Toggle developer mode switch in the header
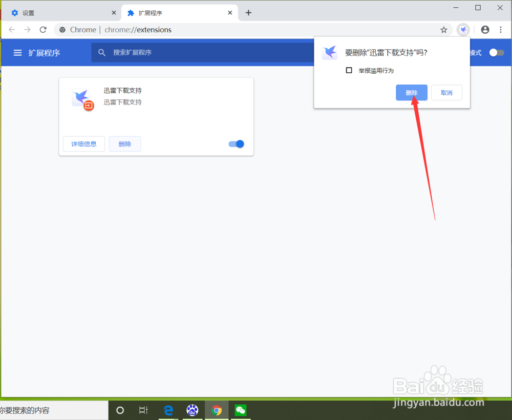 [x=496, y=53]
